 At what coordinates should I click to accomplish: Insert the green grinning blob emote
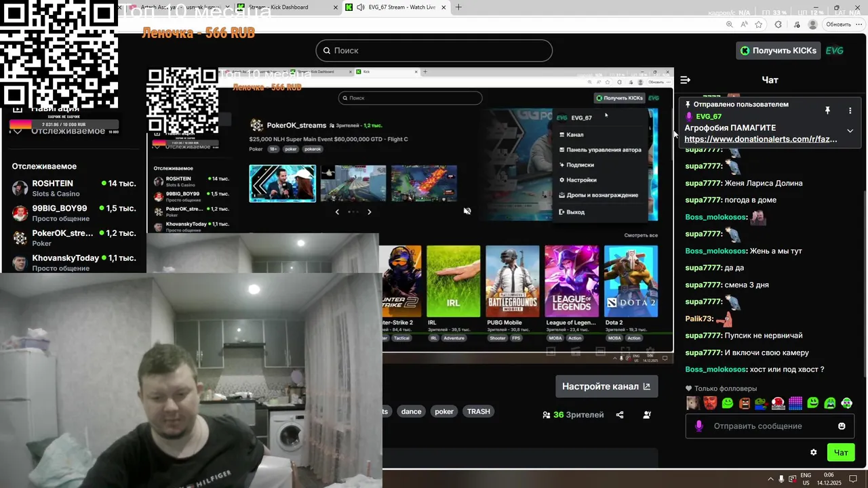[812, 403]
